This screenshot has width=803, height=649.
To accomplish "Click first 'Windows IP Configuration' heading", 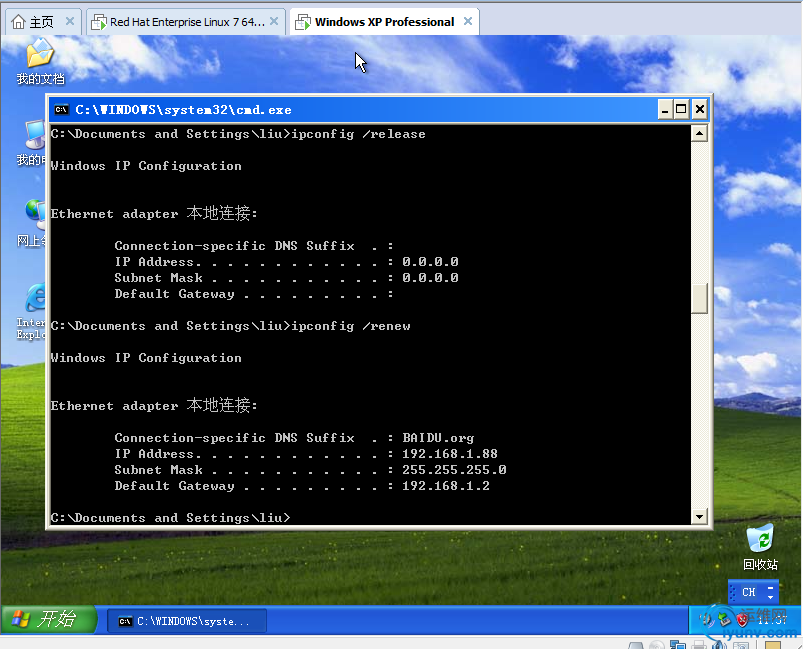I will pyautogui.click(x=146, y=166).
